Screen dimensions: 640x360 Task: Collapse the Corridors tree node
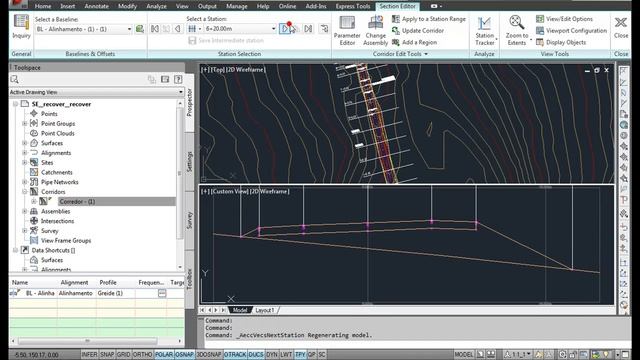click(x=24, y=191)
